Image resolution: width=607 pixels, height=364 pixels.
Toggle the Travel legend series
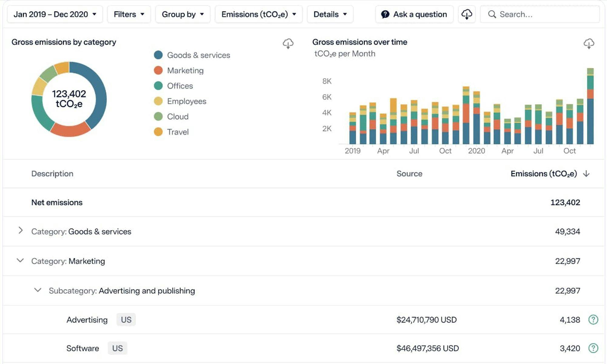pyautogui.click(x=178, y=132)
